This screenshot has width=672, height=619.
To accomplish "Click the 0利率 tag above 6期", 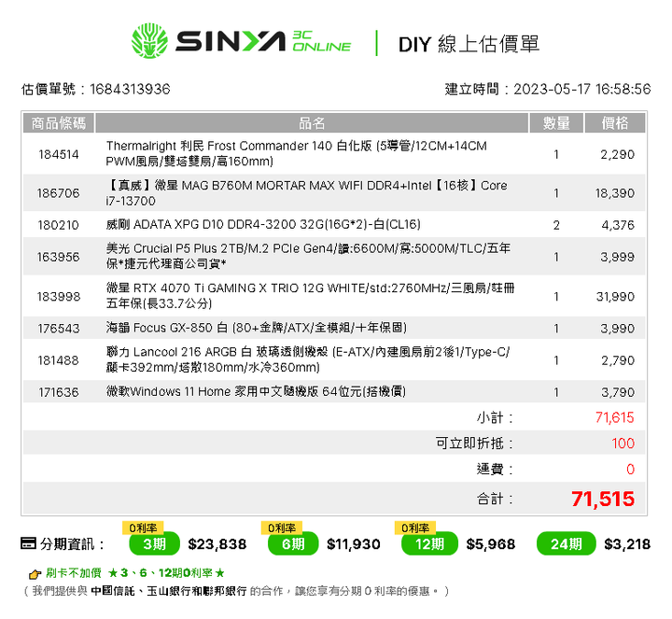I will click(282, 528).
